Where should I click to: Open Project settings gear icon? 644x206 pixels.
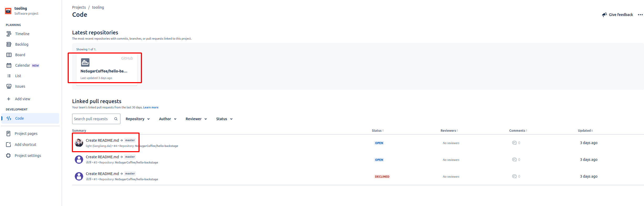click(8, 156)
